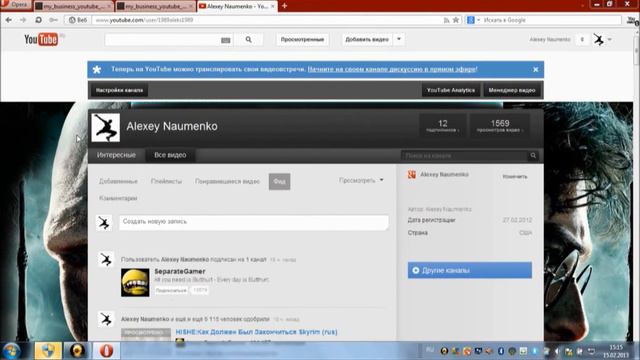The height and width of the screenshot is (360, 640).
Task: Click the key wand icon in toolbar
Action: (53, 20)
